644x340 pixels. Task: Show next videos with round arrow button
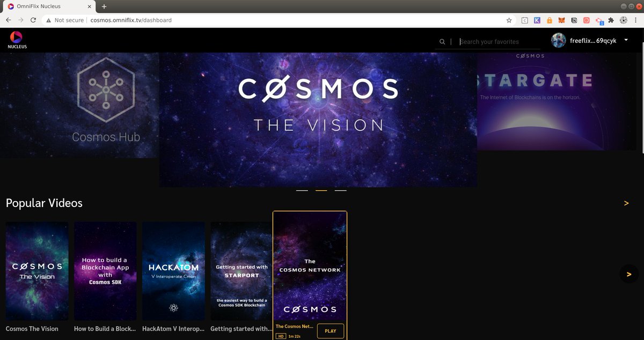629,274
